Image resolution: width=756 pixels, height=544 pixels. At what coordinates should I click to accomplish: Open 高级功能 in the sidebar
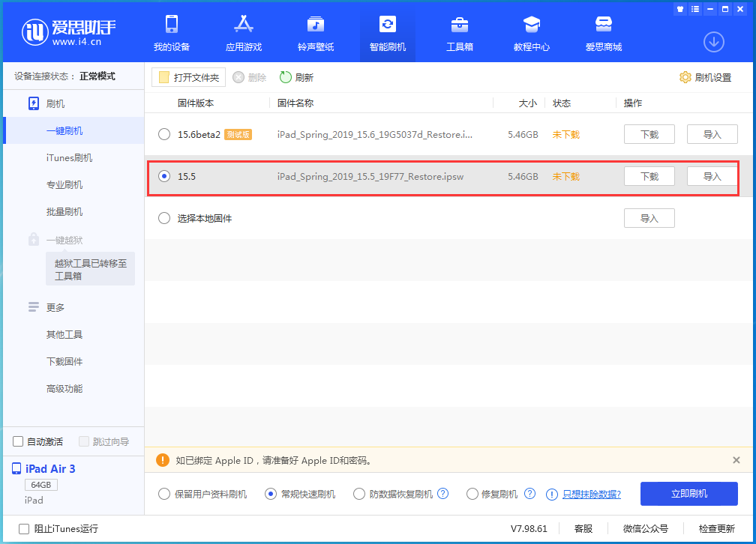pyautogui.click(x=64, y=388)
